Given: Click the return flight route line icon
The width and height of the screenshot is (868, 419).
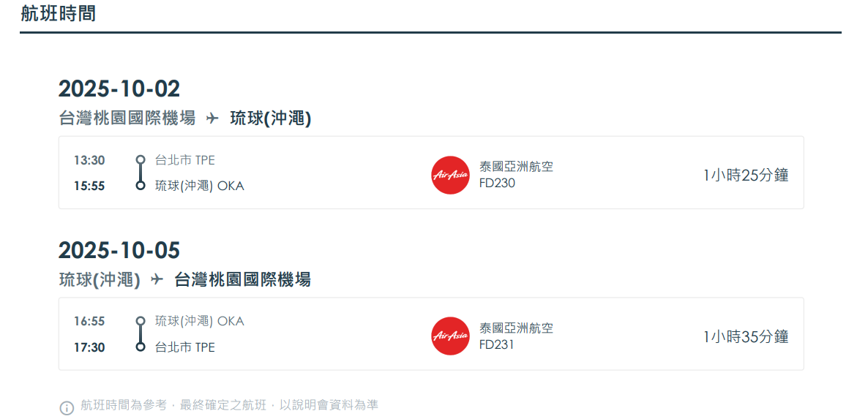Looking at the screenshot, I should (141, 333).
